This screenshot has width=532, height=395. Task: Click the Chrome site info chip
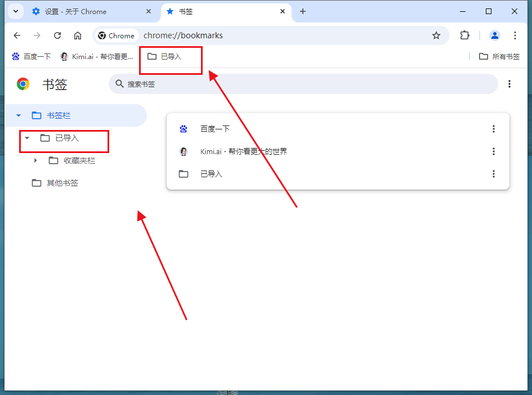click(117, 35)
